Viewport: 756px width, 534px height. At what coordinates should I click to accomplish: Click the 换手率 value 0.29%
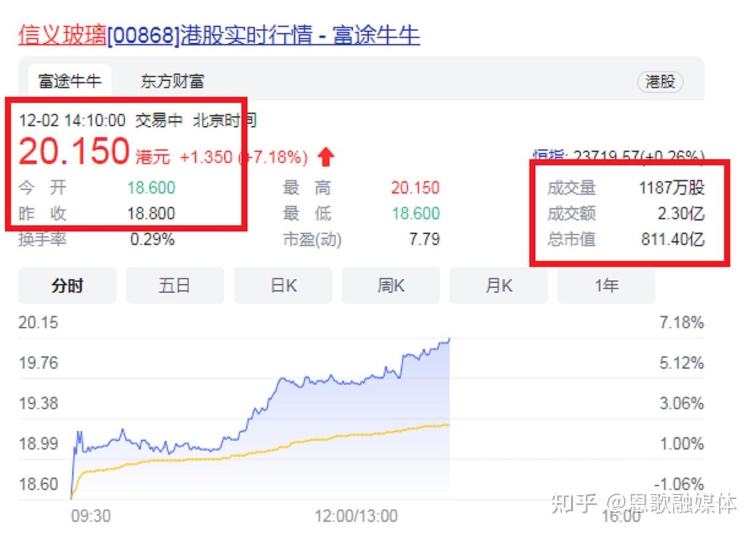tap(153, 239)
